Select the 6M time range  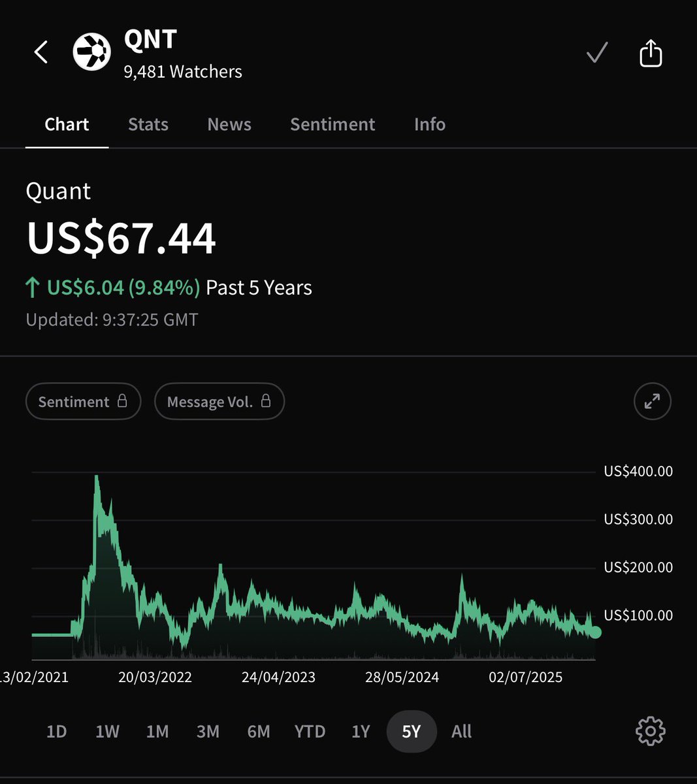click(x=259, y=732)
